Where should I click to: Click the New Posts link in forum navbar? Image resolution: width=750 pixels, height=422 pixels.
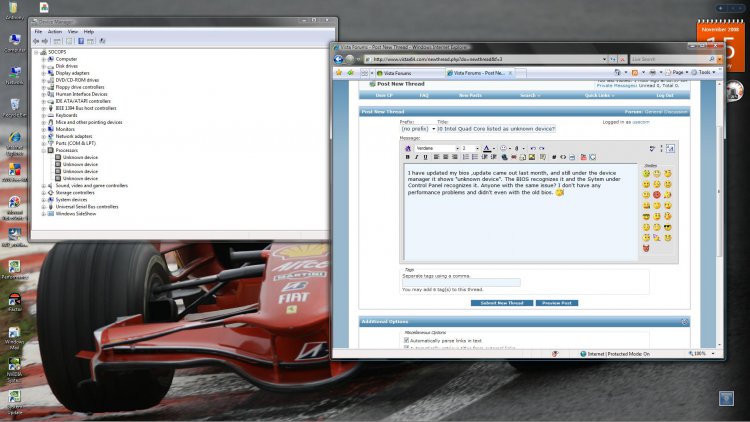[470, 95]
